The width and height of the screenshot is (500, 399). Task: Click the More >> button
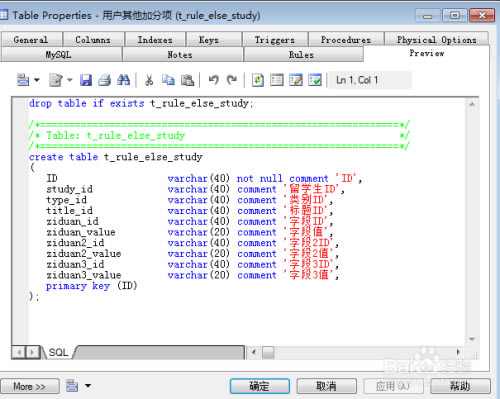(30, 386)
